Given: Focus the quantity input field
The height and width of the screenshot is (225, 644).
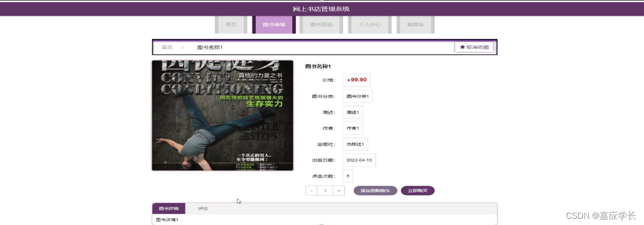Looking at the screenshot, I should click(x=325, y=191).
